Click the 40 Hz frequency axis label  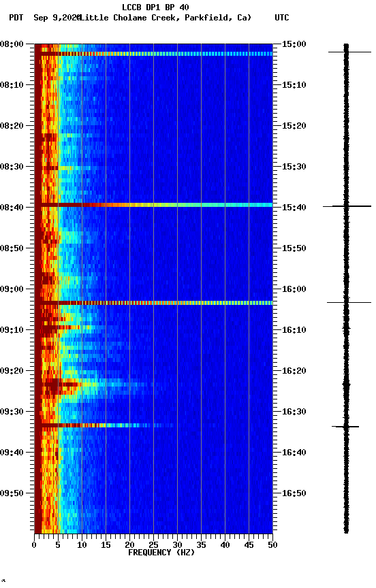225,545
